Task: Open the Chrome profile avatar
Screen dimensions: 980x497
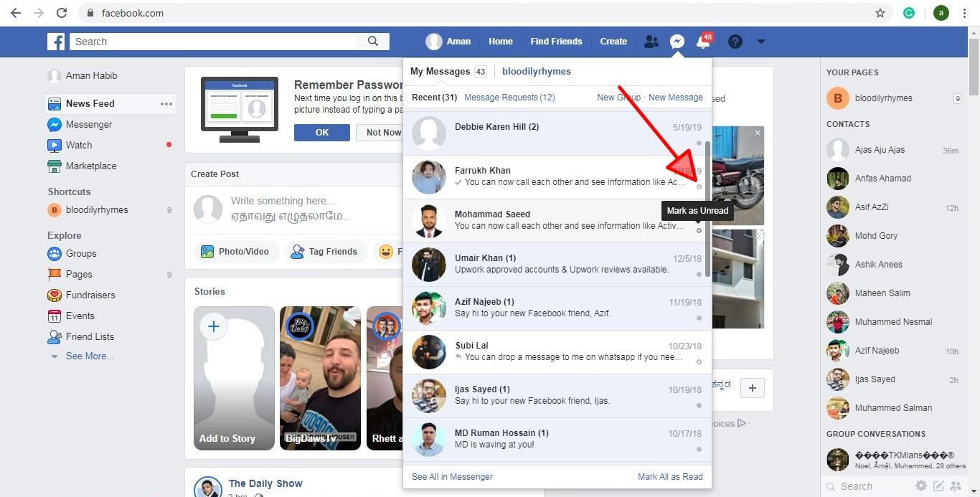Action: point(941,13)
